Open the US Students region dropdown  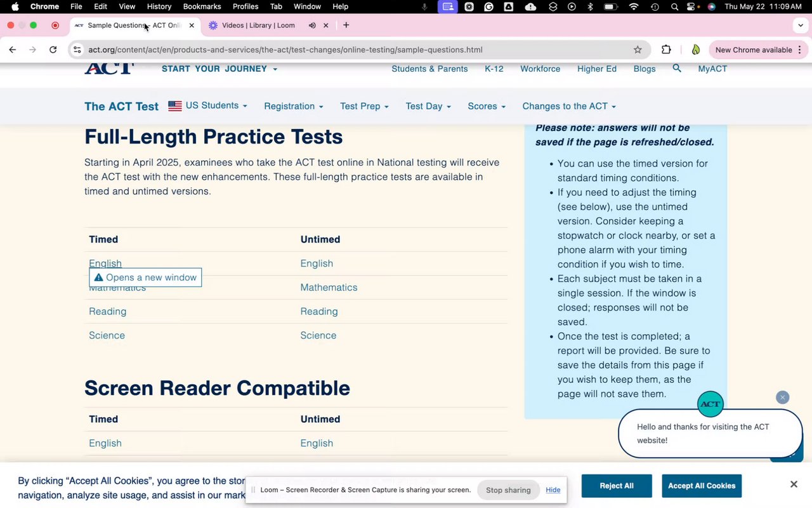(207, 105)
